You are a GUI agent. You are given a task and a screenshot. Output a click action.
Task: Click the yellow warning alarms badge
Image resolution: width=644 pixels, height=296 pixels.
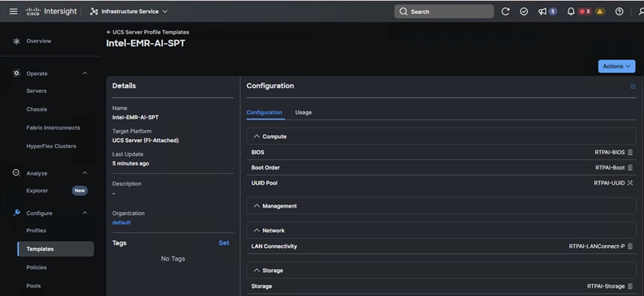coord(600,11)
